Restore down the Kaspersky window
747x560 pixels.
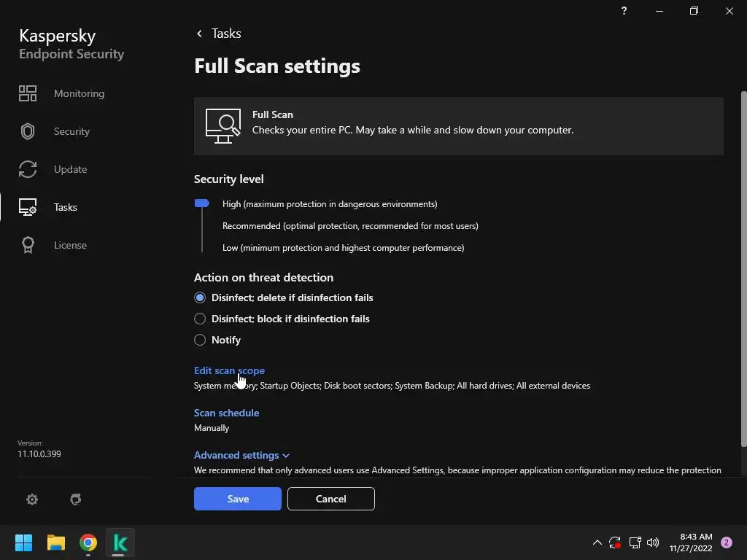[694, 10]
